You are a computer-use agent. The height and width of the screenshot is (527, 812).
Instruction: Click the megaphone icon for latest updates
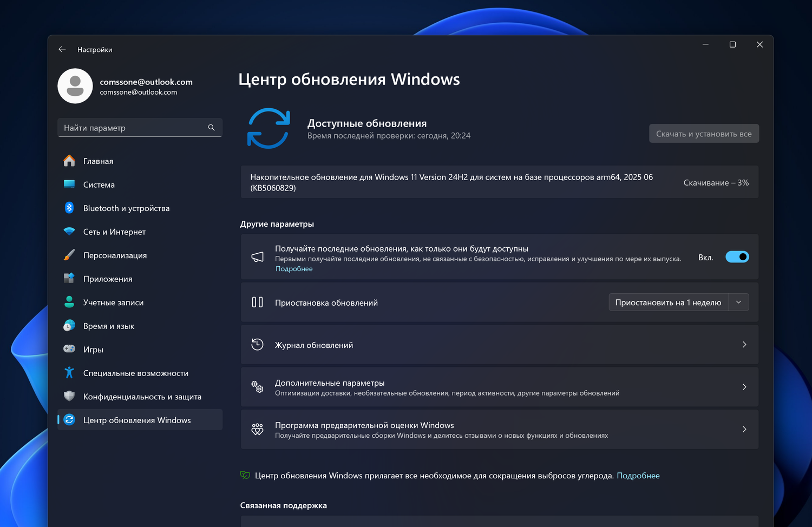[x=258, y=257]
